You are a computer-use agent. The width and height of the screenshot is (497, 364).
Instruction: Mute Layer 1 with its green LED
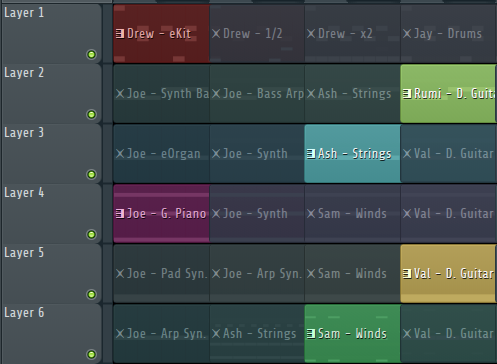click(x=91, y=54)
